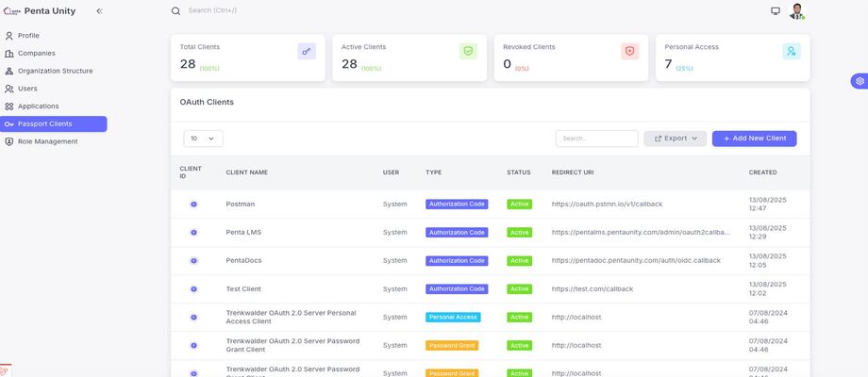Click the client ID icon for Test Client
Viewport: 868px width, 377px height.
point(193,289)
